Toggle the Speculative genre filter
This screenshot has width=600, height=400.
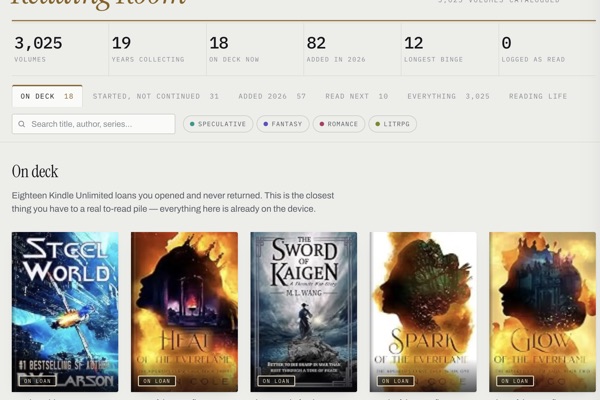coord(218,124)
